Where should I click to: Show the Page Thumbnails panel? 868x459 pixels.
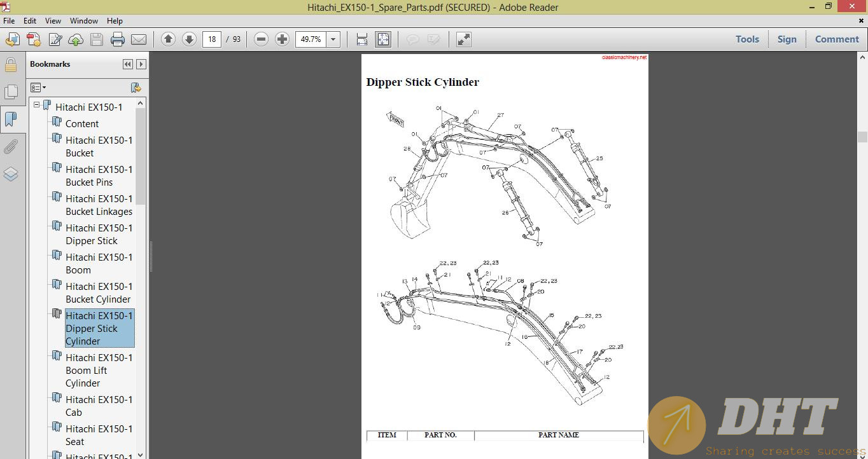(x=11, y=92)
